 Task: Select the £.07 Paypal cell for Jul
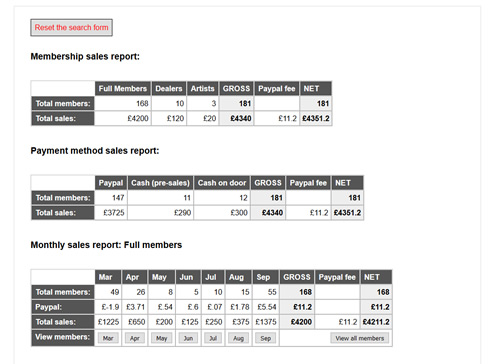pos(213,307)
